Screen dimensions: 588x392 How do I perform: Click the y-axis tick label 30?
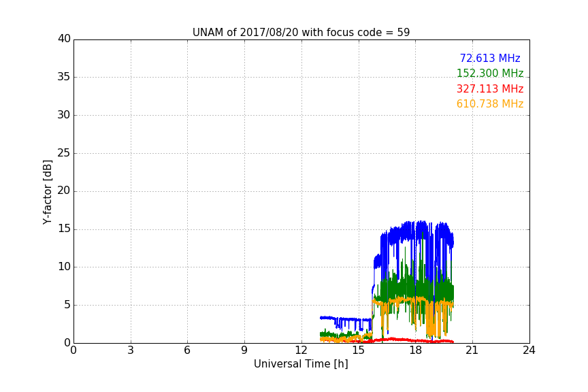coord(64,115)
